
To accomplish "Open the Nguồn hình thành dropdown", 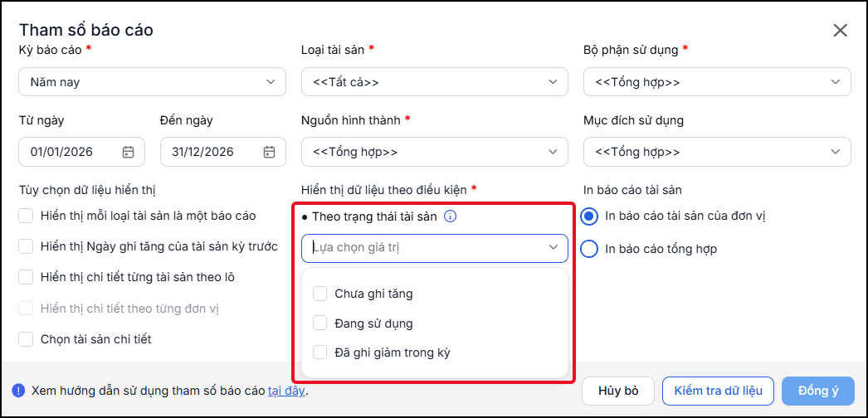I will (435, 152).
